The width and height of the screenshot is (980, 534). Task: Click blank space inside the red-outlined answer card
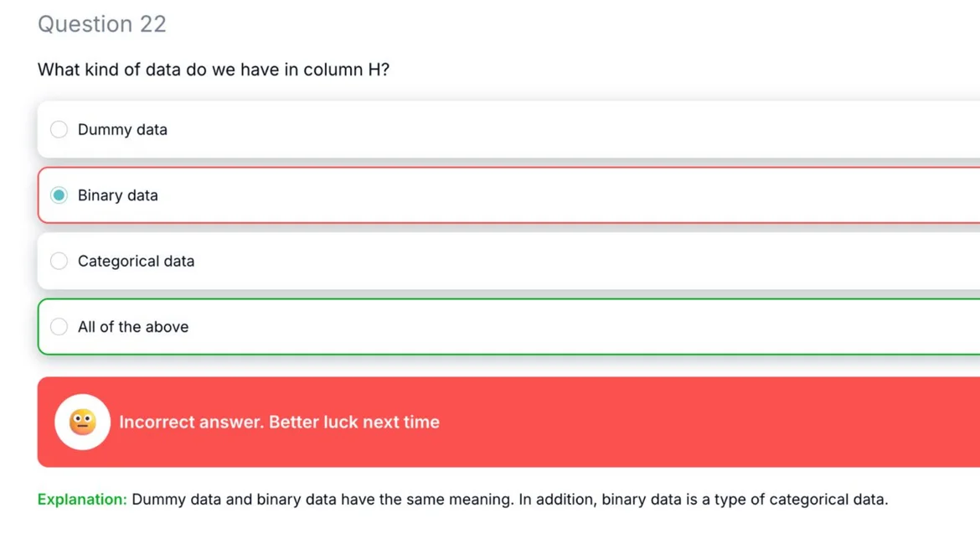coord(563,195)
